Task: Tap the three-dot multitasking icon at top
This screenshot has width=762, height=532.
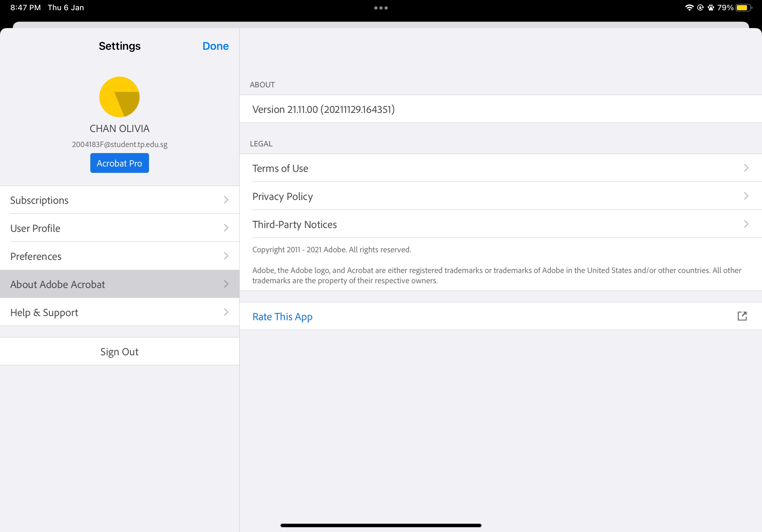Action: (x=381, y=8)
